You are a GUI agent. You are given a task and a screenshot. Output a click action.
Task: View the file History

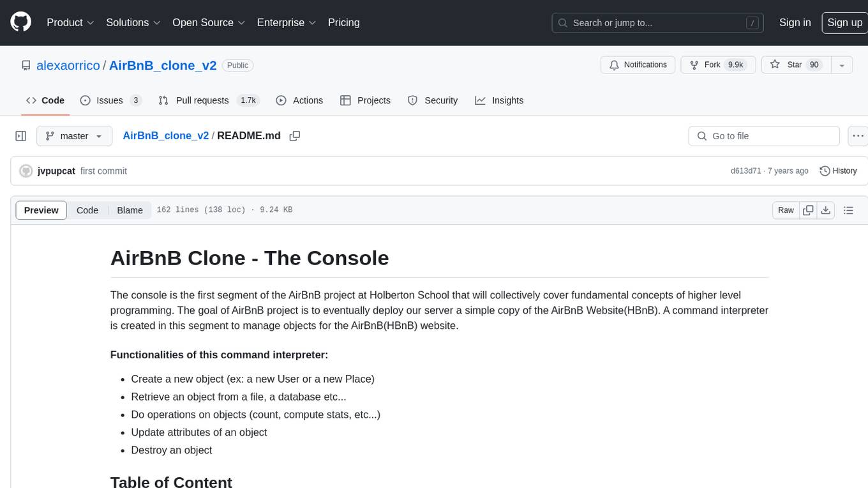[838, 171]
